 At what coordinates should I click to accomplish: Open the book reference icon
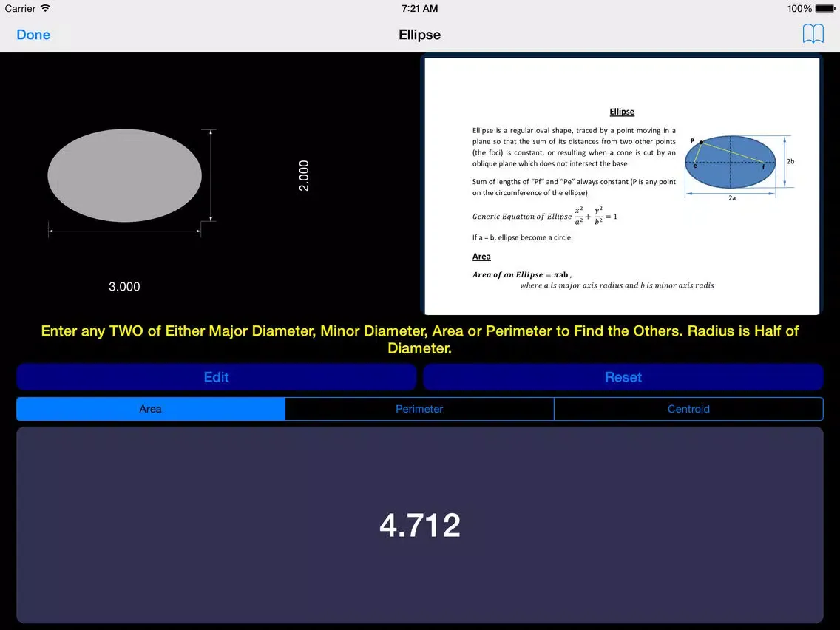[x=813, y=34]
